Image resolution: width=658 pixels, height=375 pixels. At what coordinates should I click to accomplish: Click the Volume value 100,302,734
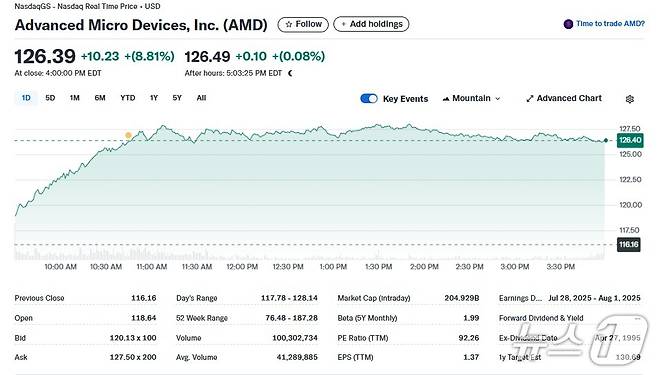[x=295, y=338]
